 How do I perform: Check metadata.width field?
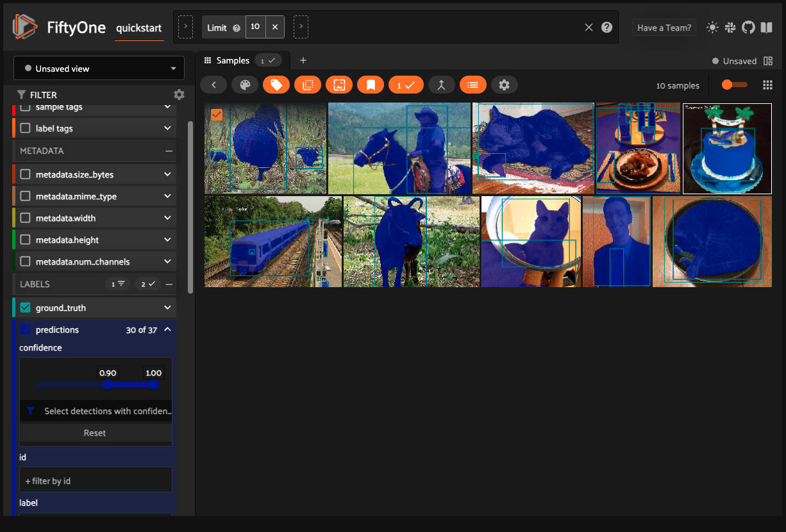pos(26,218)
